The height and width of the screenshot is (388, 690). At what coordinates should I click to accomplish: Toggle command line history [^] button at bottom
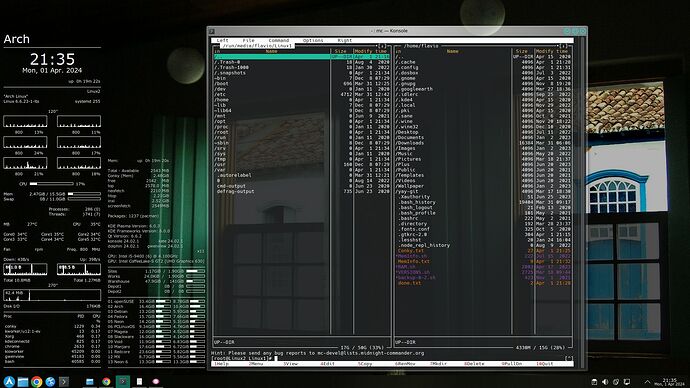point(569,359)
